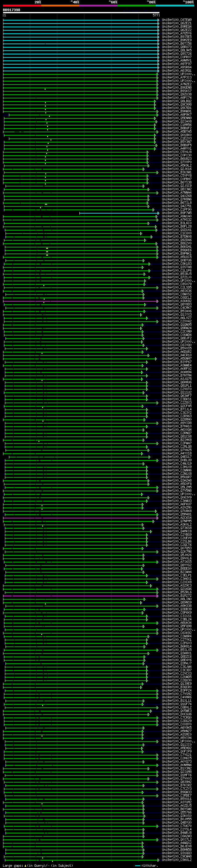Select the UniRef100_B3YP67 label
Viewport: 197px width, 868px height.
[176, 362]
